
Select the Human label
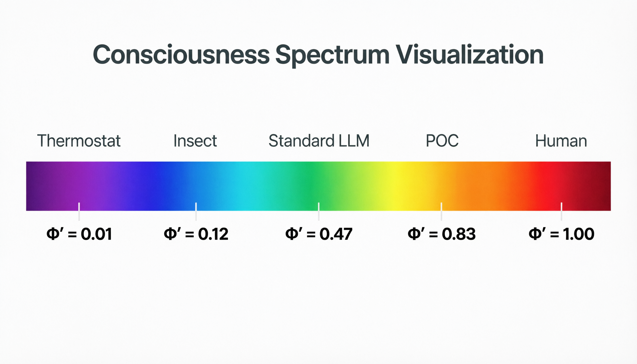coord(561,141)
